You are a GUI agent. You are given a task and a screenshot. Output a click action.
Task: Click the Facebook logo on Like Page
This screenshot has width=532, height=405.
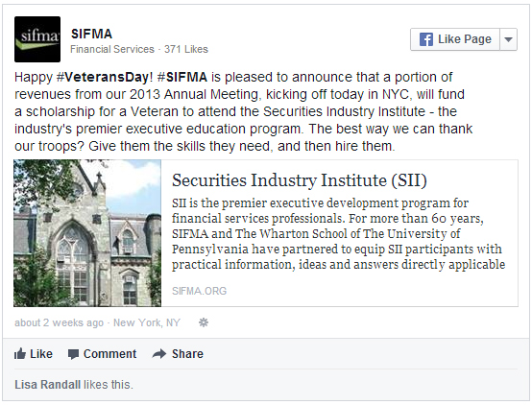(426, 39)
